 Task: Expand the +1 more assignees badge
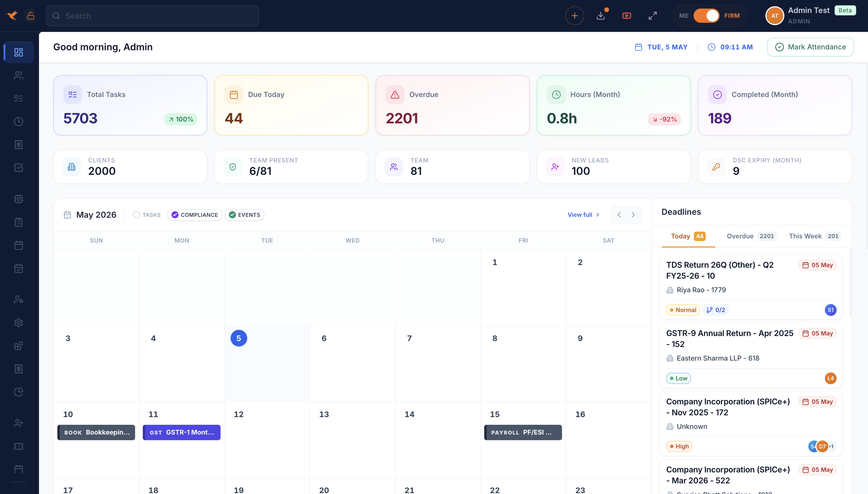pos(832,446)
